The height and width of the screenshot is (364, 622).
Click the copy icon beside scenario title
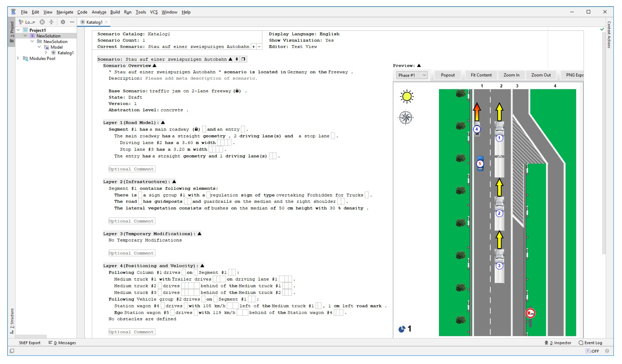243,59
